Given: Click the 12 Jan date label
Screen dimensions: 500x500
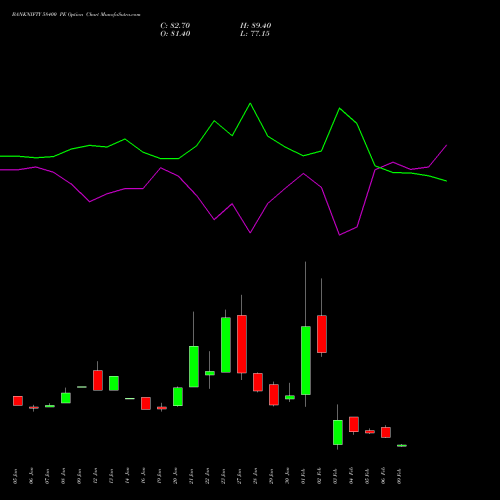Looking at the screenshot, I should coord(95,476).
